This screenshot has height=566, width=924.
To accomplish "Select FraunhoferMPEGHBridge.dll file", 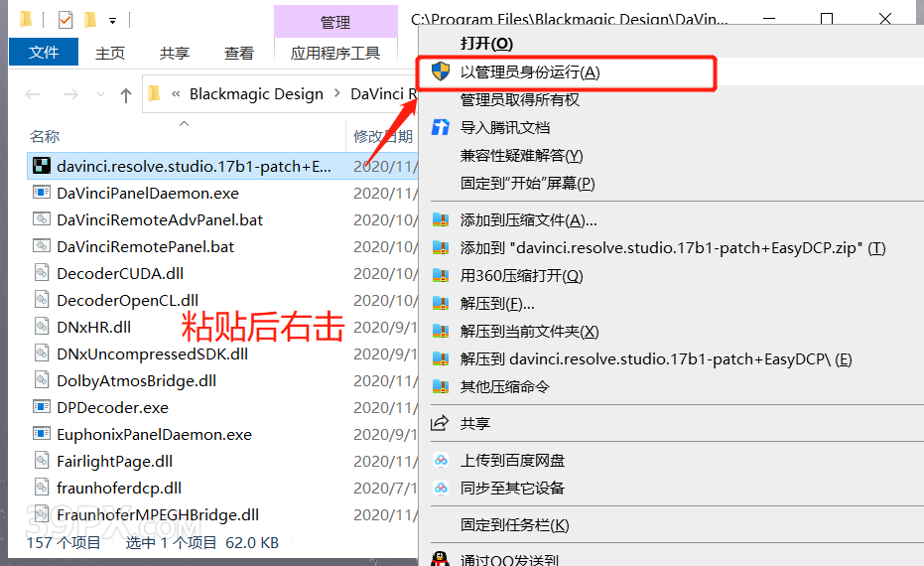I will pos(158,514).
